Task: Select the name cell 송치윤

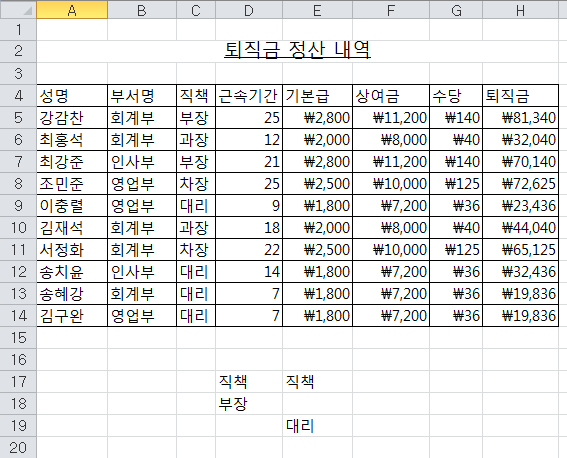Action: 72,272
